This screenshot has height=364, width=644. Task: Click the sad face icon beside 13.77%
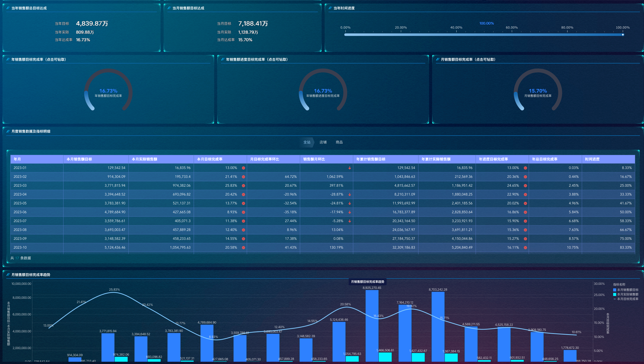click(243, 203)
